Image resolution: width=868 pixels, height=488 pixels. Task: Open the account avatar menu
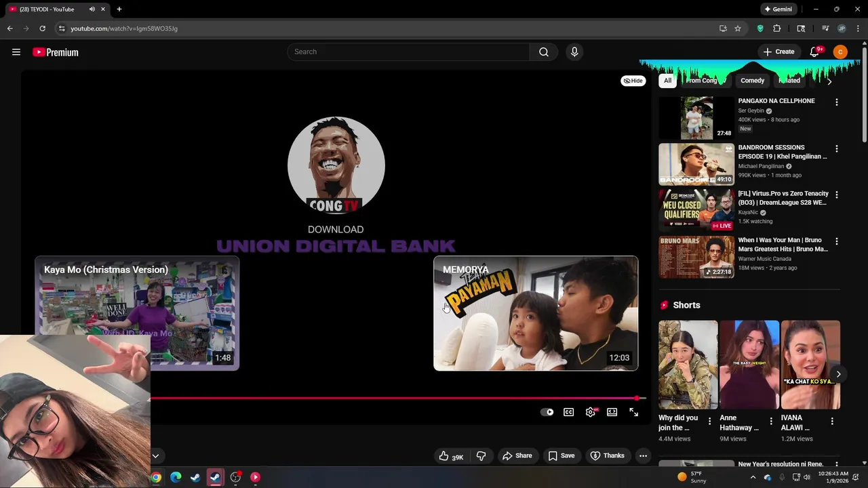[x=840, y=52]
